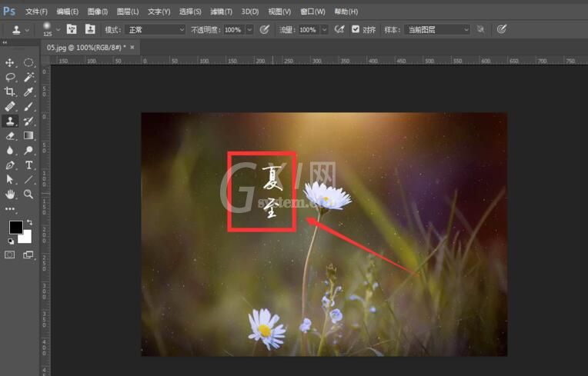Open the 图像(I) menu
588x376 pixels.
click(98, 12)
